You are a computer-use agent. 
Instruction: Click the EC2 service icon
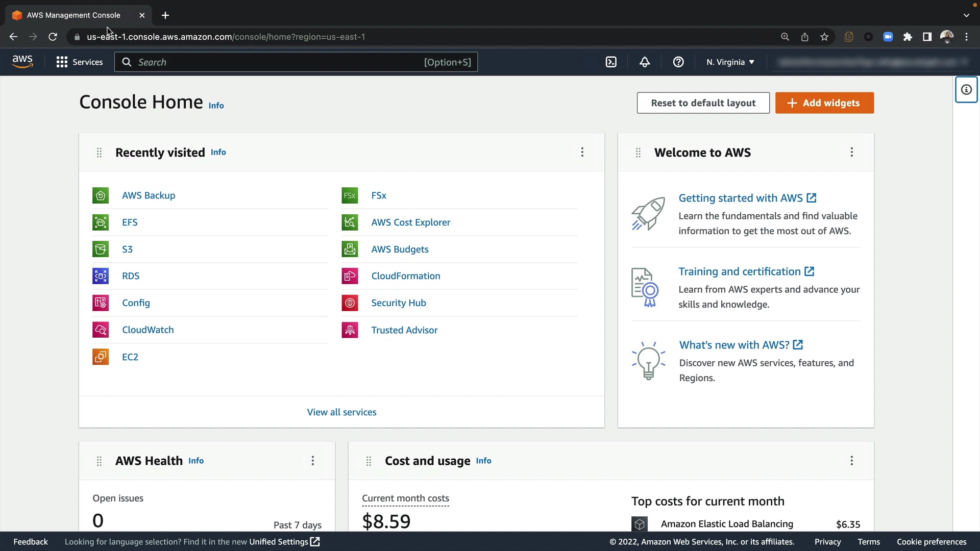click(x=101, y=357)
